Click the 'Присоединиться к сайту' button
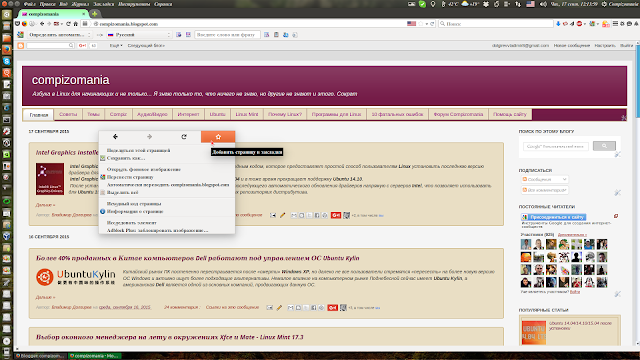 553,217
